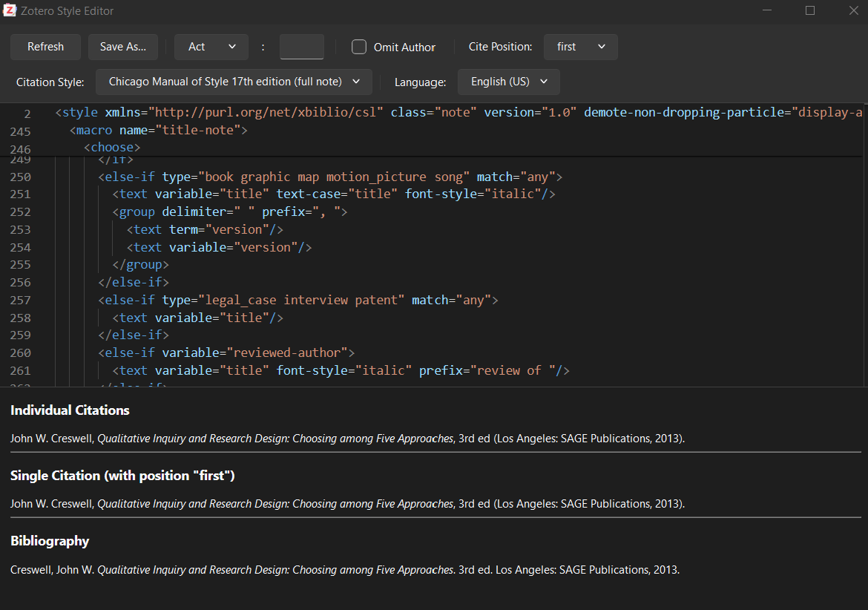Click the Citation Style label
This screenshot has width=868, height=610.
pyautogui.click(x=50, y=82)
